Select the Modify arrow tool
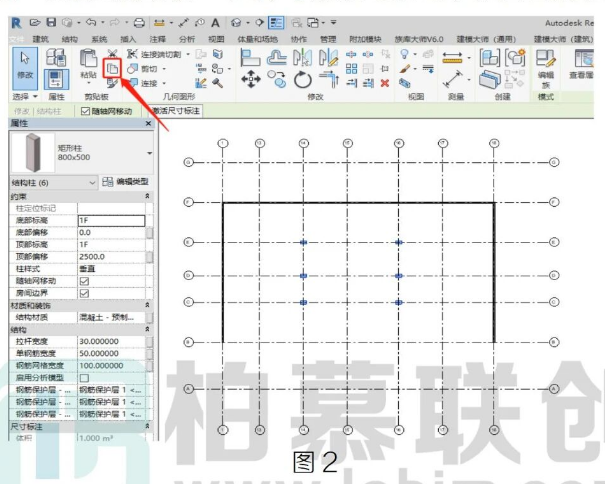Image resolution: width=605 pixels, height=484 pixels. coord(25,69)
